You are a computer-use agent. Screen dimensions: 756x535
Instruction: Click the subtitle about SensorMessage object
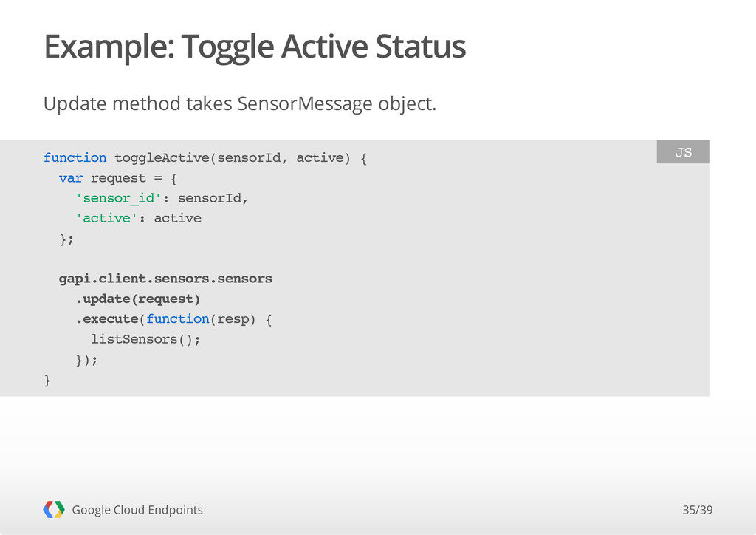point(240,103)
